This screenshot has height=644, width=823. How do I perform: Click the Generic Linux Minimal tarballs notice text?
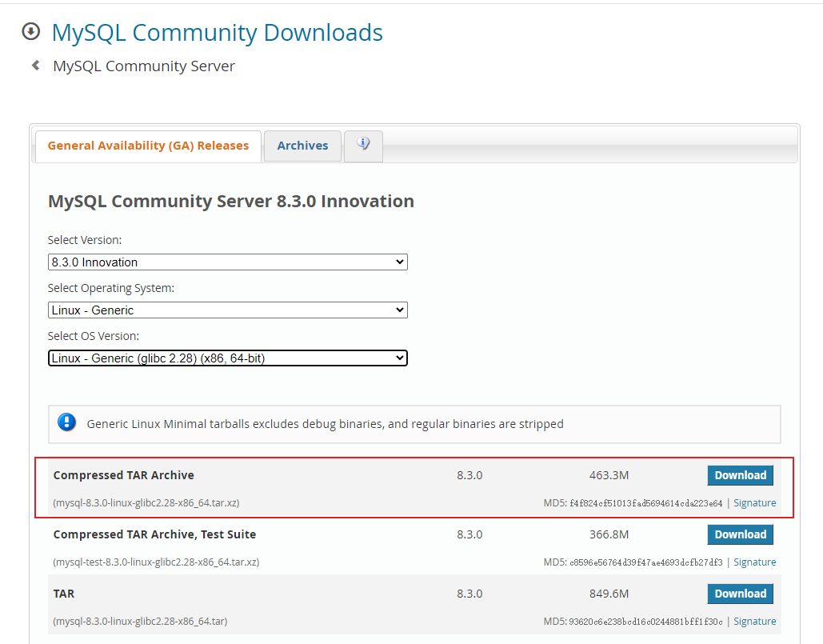coord(325,424)
